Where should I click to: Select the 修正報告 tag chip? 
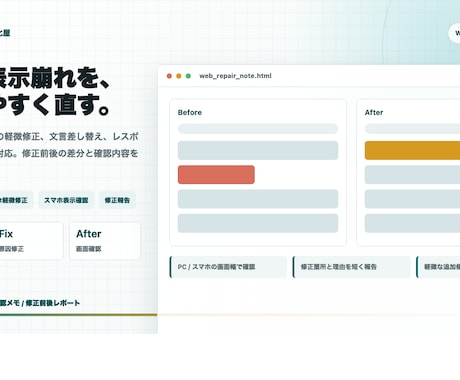click(x=117, y=200)
